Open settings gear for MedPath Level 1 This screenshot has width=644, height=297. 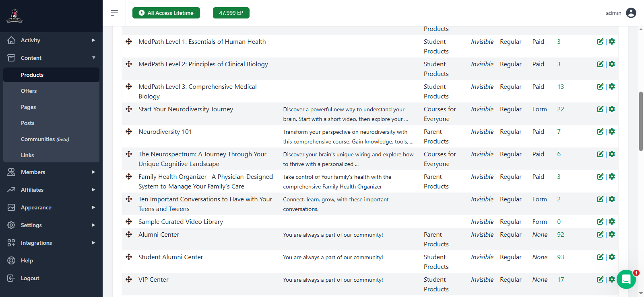coord(612,42)
